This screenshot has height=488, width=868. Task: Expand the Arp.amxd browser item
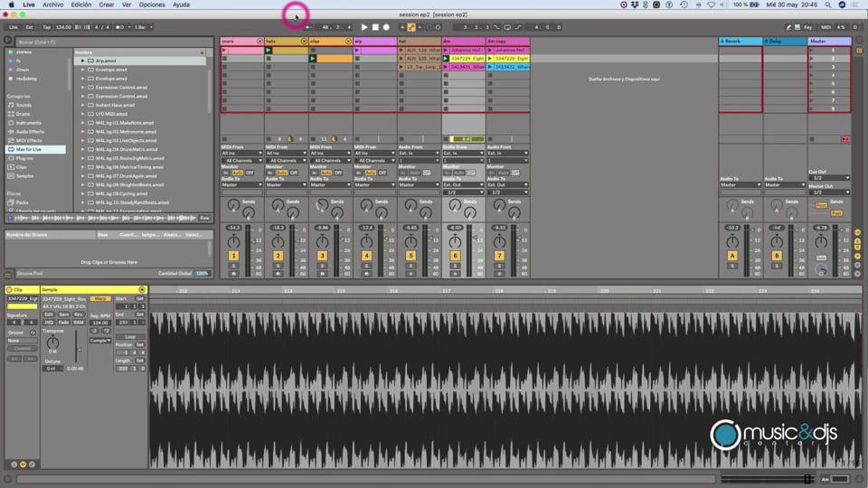pyautogui.click(x=83, y=61)
